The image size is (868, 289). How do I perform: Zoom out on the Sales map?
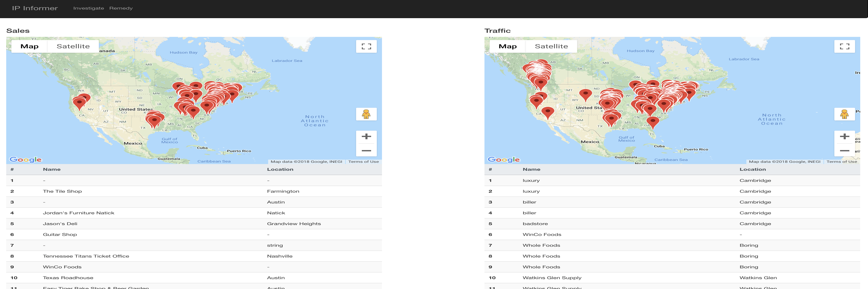[x=366, y=150]
